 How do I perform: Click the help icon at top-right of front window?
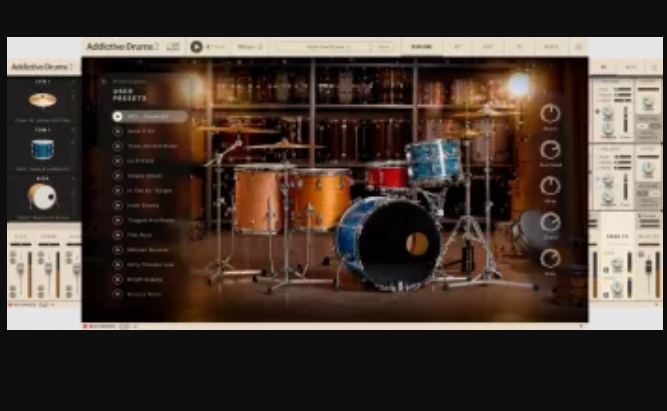(x=579, y=47)
